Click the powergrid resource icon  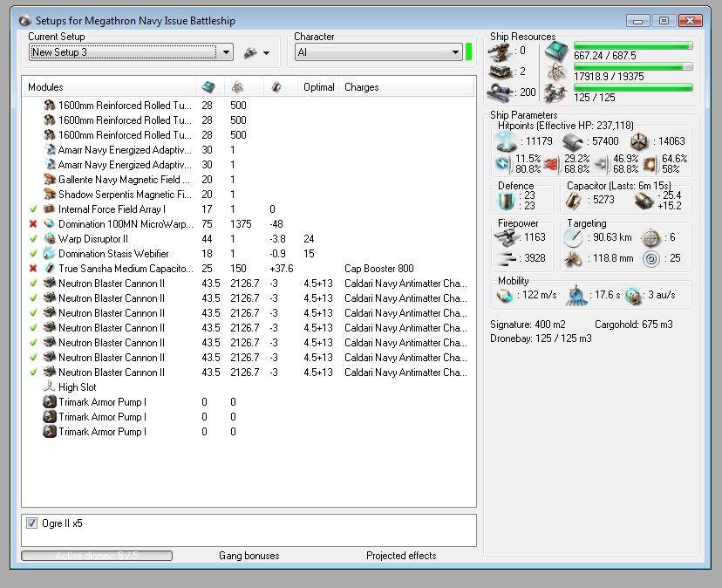556,72
